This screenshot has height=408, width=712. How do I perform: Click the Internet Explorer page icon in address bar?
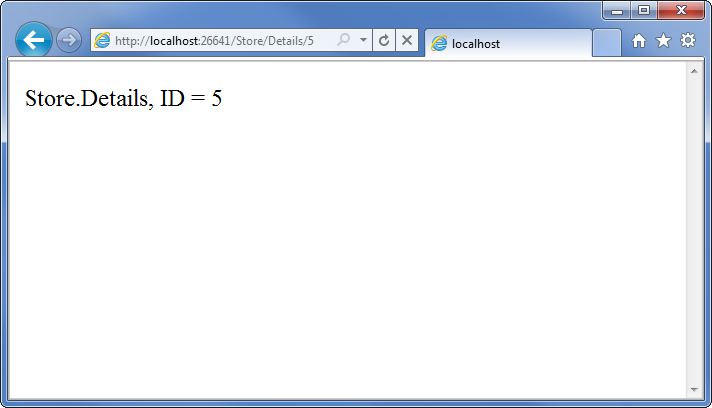[102, 41]
